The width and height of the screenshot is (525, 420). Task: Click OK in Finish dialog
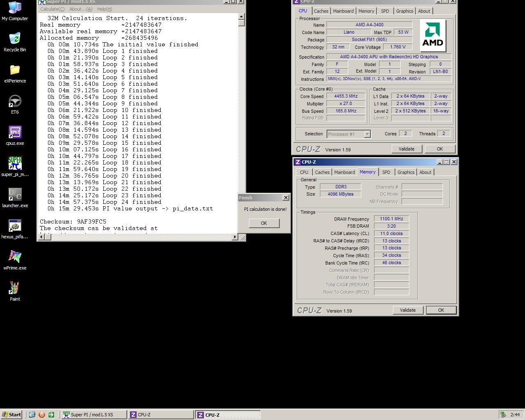click(x=264, y=223)
